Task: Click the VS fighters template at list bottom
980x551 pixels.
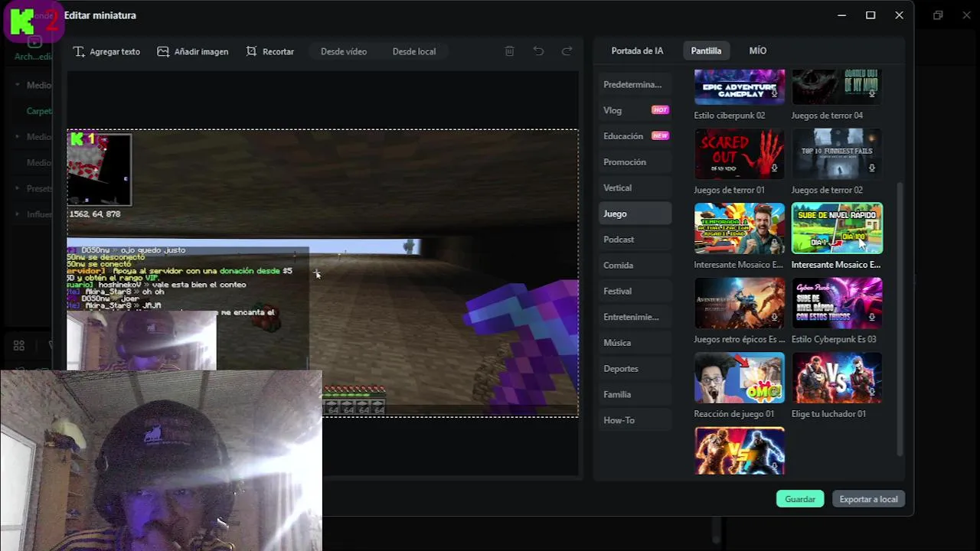Action: point(739,451)
